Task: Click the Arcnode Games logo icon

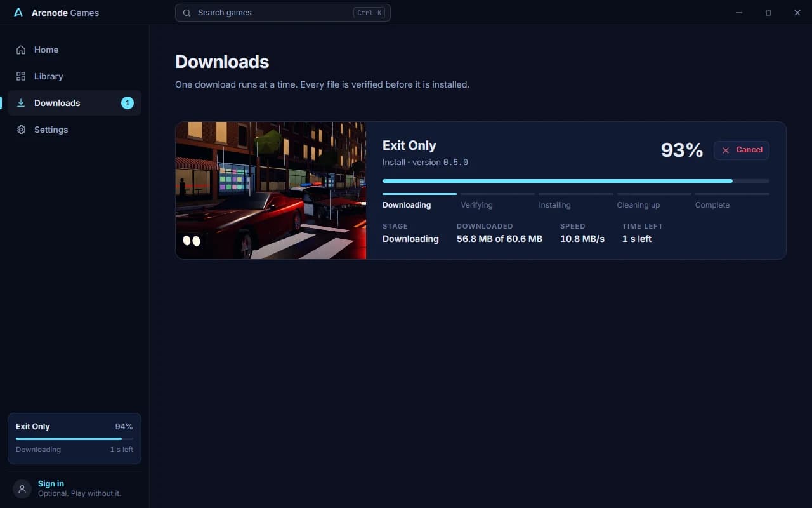Action: coord(18,13)
